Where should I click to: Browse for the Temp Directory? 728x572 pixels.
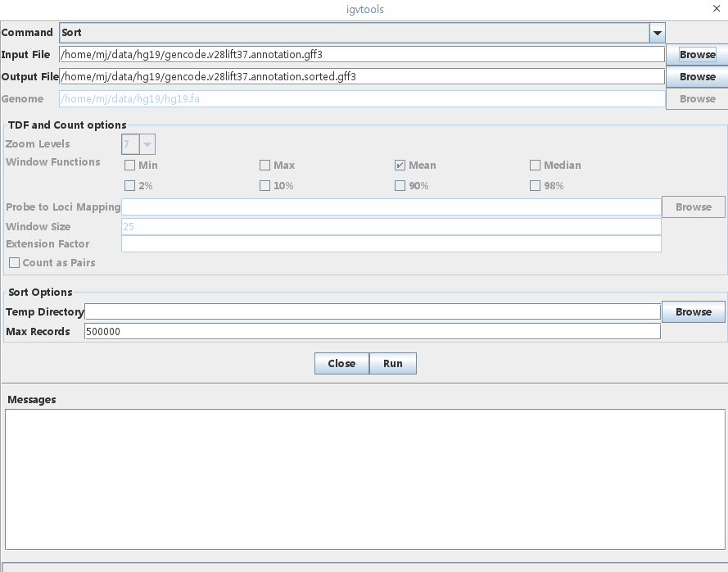coord(693,311)
